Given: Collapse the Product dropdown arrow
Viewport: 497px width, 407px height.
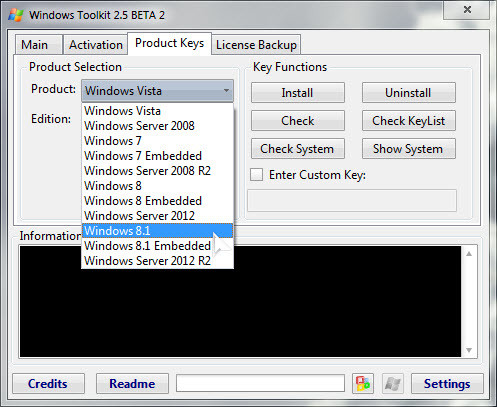Looking at the screenshot, I should coord(226,91).
